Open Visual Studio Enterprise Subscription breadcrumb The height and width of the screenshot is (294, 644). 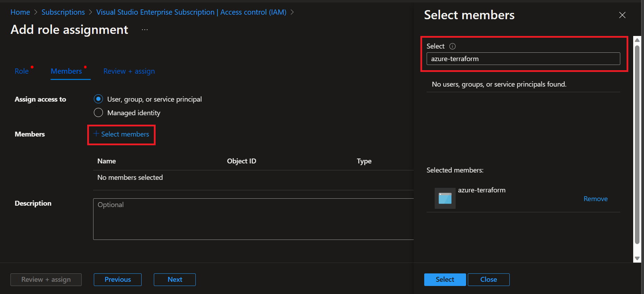tap(191, 12)
